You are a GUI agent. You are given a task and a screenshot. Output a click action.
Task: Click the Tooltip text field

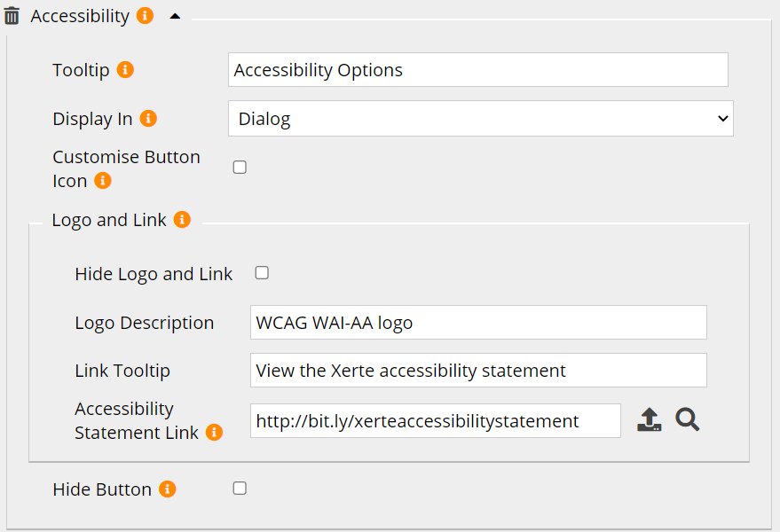[x=477, y=70]
